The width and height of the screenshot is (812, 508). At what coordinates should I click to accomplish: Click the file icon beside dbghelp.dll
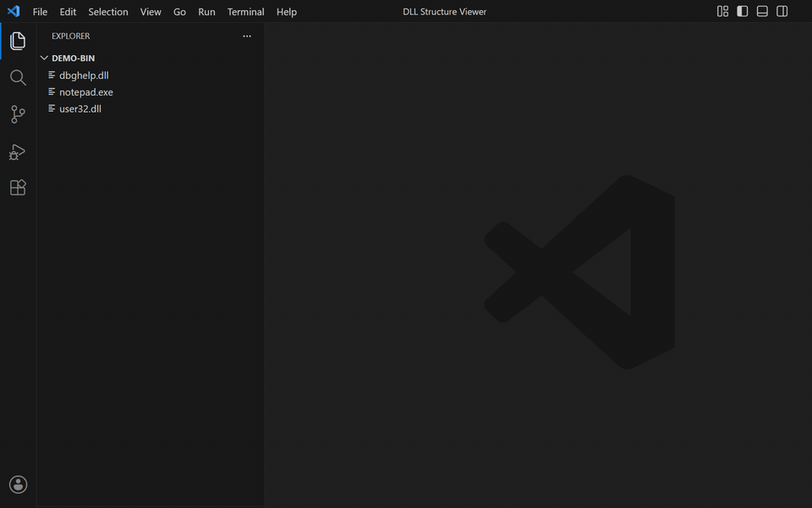52,75
